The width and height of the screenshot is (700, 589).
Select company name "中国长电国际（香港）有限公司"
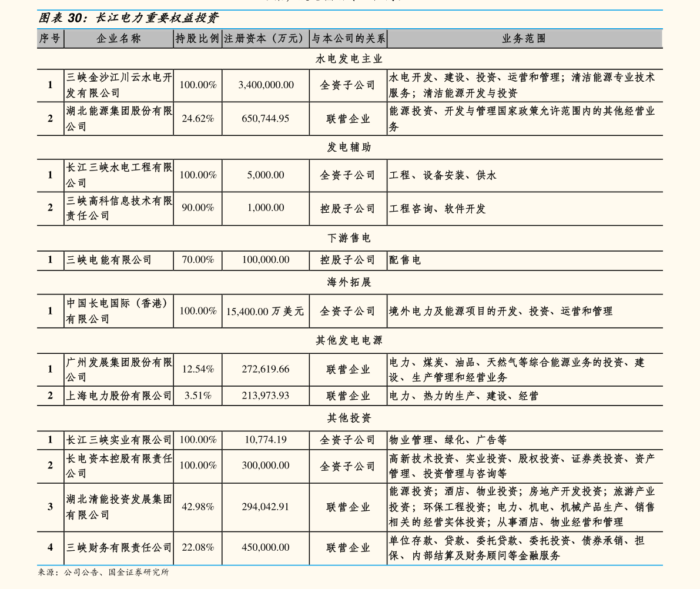coord(119,311)
